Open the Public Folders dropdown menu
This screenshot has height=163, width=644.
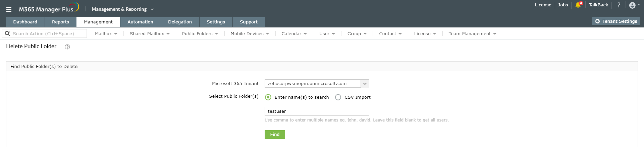[x=200, y=34]
